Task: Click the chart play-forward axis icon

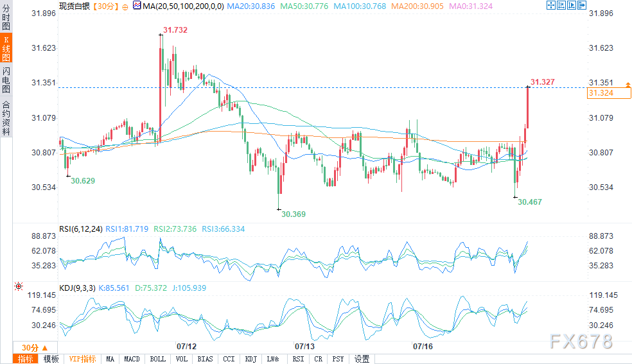Action: [572, 5]
